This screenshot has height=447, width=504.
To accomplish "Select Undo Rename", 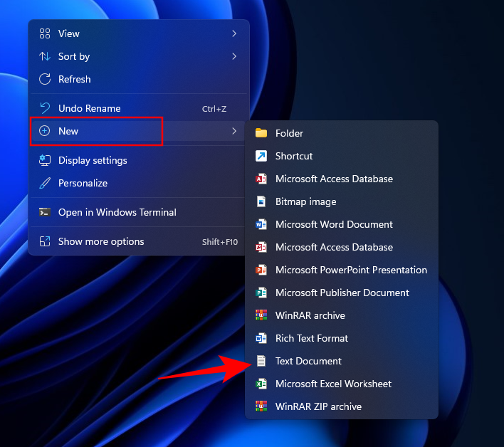I will pyautogui.click(x=89, y=108).
